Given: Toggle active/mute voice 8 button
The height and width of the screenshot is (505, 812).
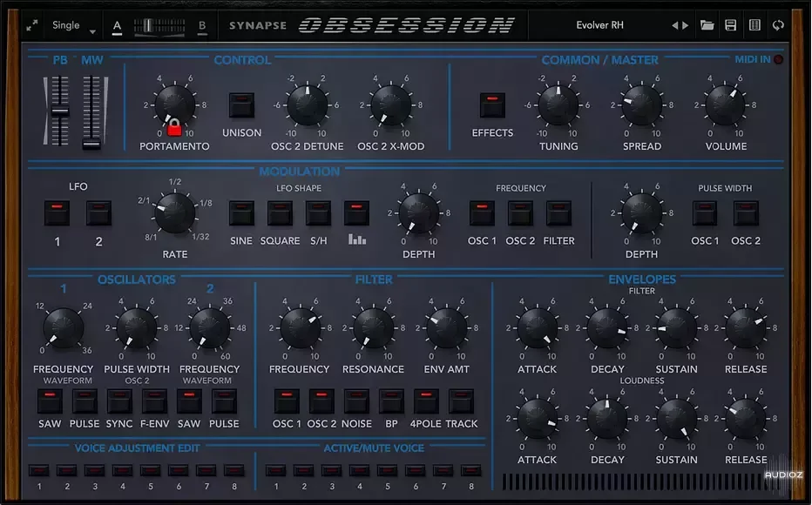Looking at the screenshot, I should tap(471, 470).
